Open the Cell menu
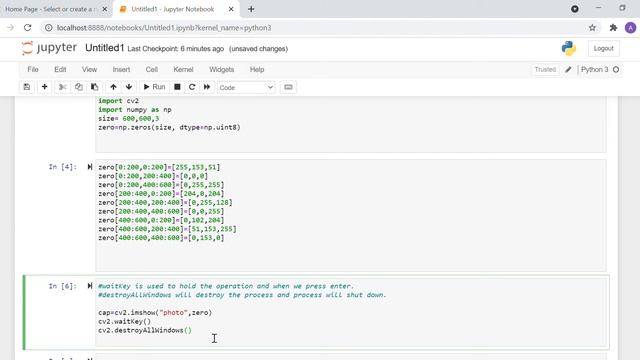 (x=151, y=69)
